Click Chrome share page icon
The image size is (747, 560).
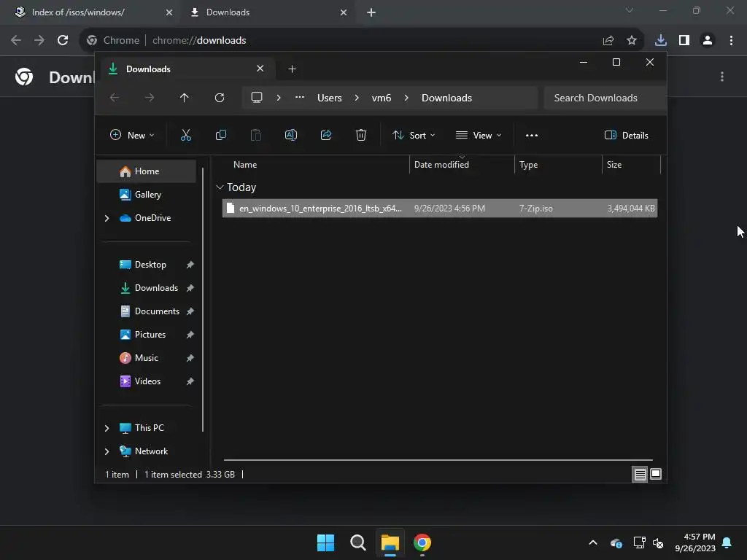[x=608, y=41]
